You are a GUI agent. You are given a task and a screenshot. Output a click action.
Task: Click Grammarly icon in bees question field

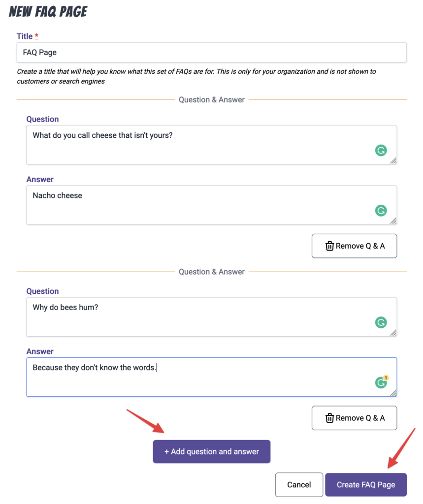[x=381, y=322]
